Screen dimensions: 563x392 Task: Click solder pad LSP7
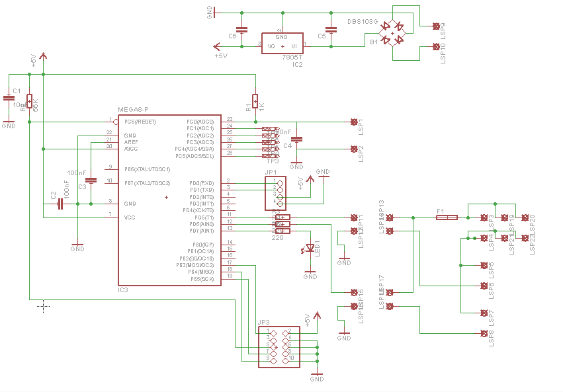(484, 313)
